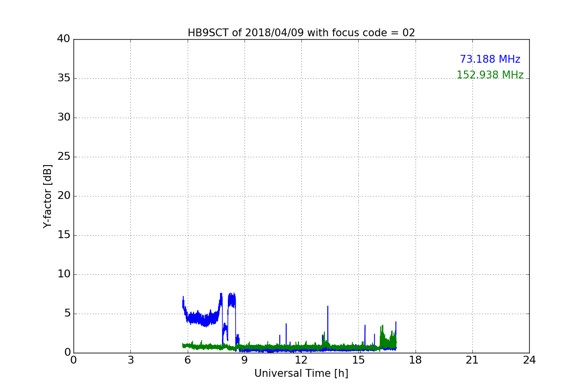
Task: Click the x-axis tick label 9
Action: tap(245, 360)
